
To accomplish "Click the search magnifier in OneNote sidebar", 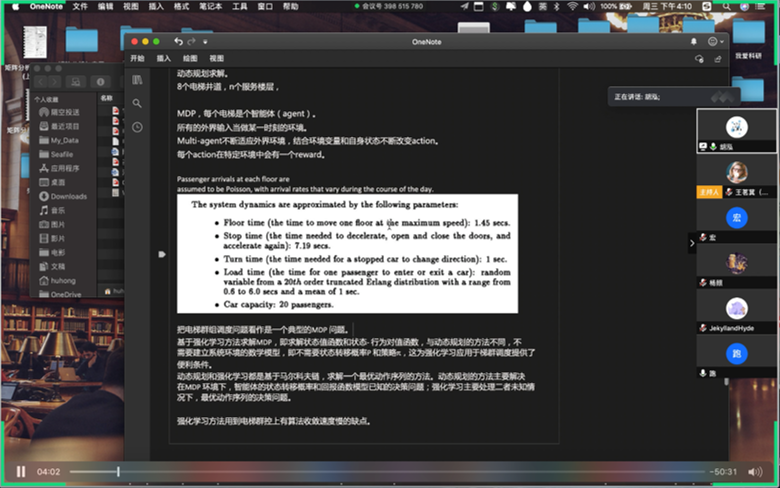I will (136, 103).
